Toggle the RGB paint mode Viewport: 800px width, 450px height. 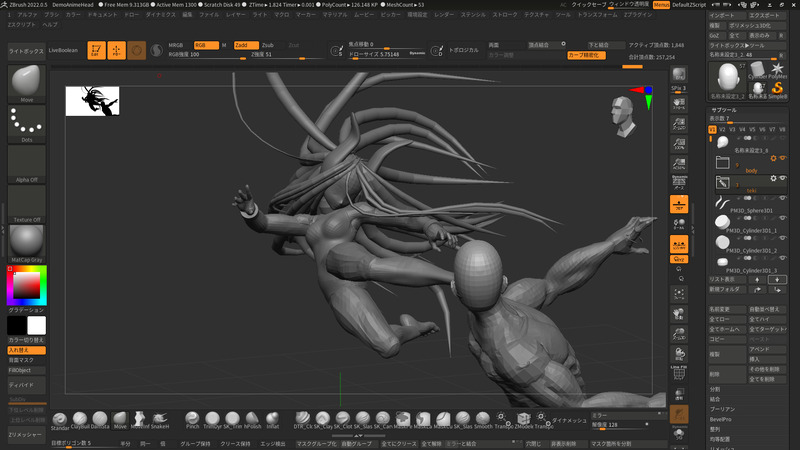click(x=205, y=45)
